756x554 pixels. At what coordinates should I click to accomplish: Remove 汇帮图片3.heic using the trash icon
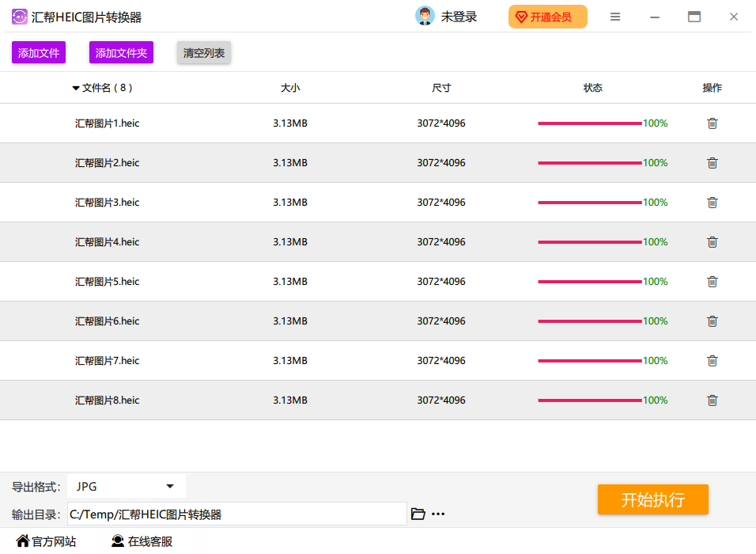coord(713,203)
